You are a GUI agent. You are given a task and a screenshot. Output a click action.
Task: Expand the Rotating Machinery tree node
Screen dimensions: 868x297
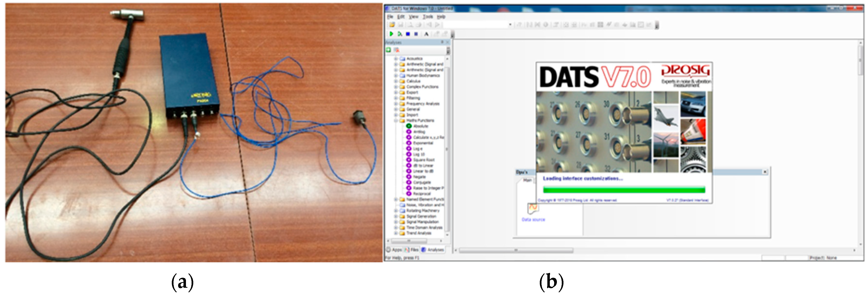point(396,210)
